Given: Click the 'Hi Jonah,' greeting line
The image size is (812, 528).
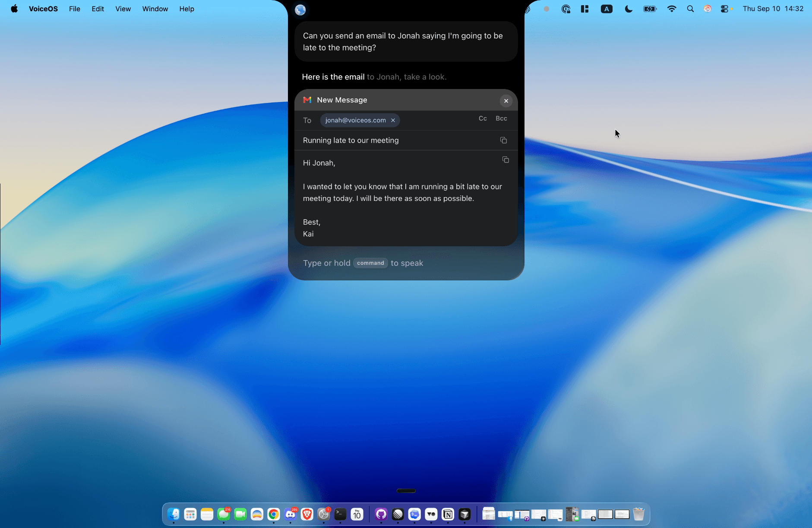Looking at the screenshot, I should pyautogui.click(x=319, y=163).
